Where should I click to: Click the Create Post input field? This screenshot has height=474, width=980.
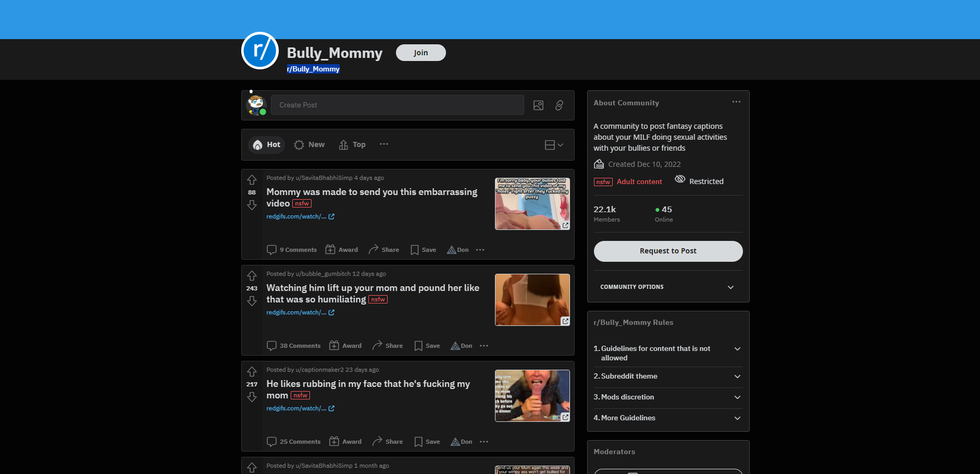coord(397,105)
